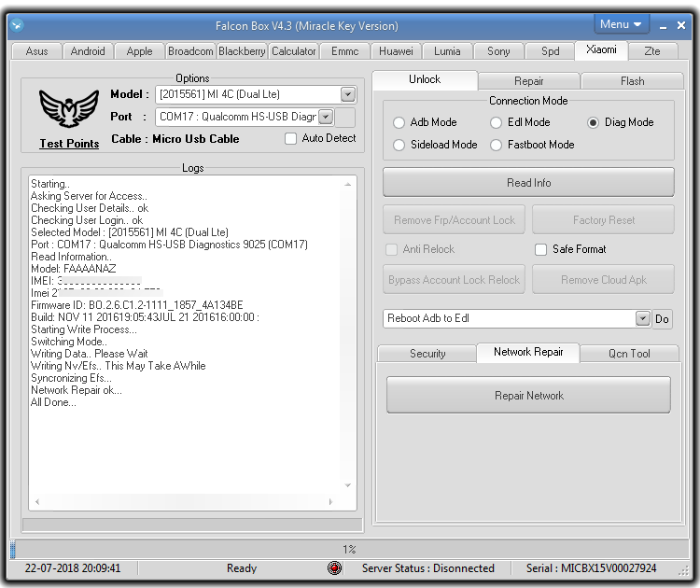Minimize the Falcon Box window

663,26
